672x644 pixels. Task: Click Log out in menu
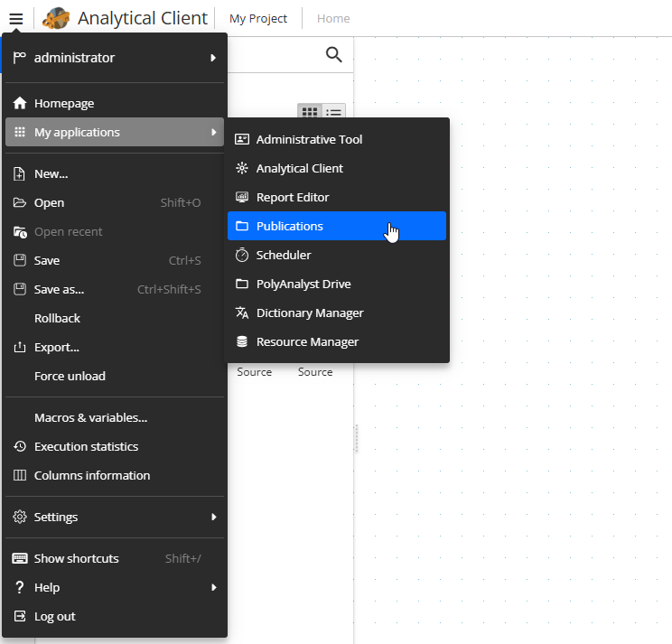[x=54, y=616]
